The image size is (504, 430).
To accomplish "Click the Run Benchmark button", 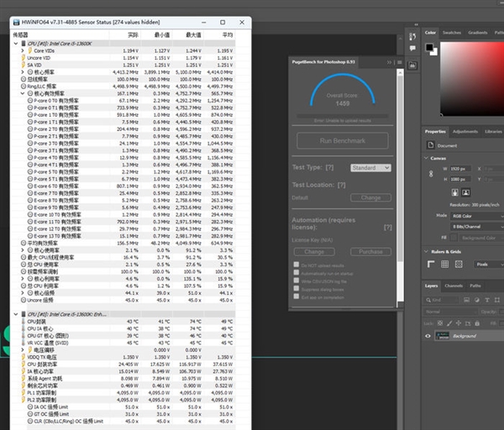I will 342,140.
